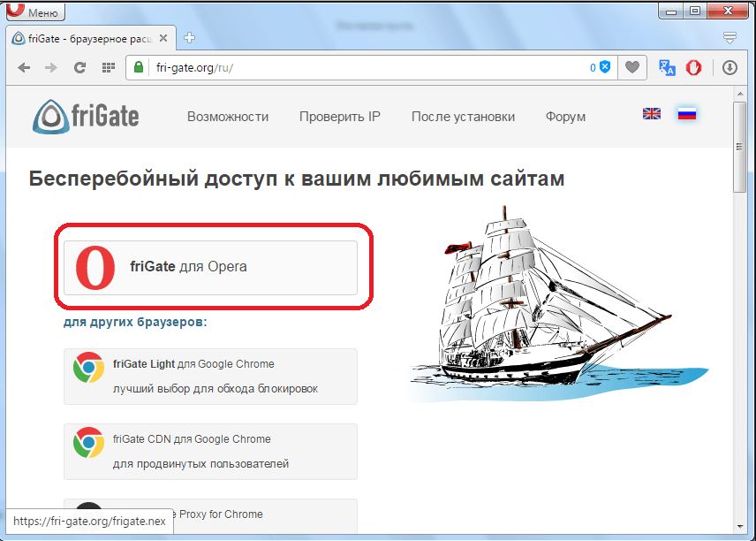Screen dimensions: 756x541
Task: Click Chrome icon beside friGate Light
Action: (x=88, y=367)
